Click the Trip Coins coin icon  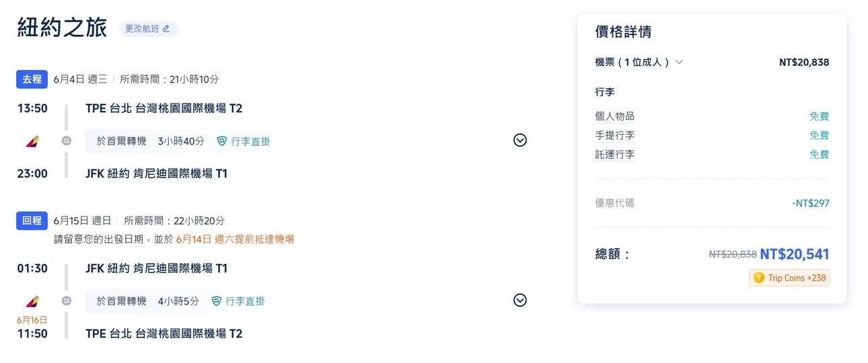tap(759, 278)
